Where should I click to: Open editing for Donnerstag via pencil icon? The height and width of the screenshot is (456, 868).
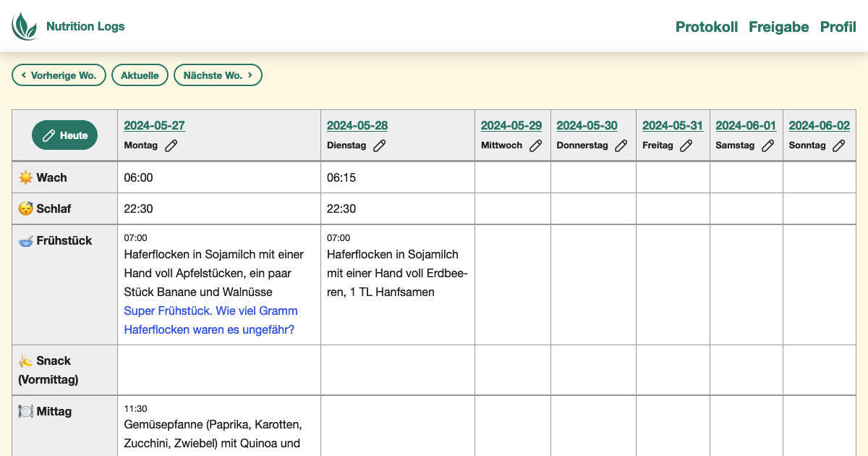[621, 145]
